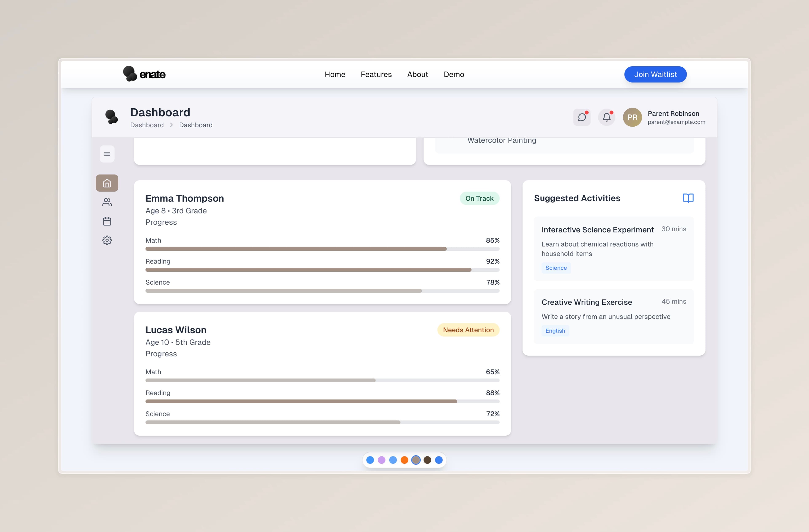Click the first Dashboard breadcrumb link
Viewport: 809px width, 532px height.
(147, 125)
